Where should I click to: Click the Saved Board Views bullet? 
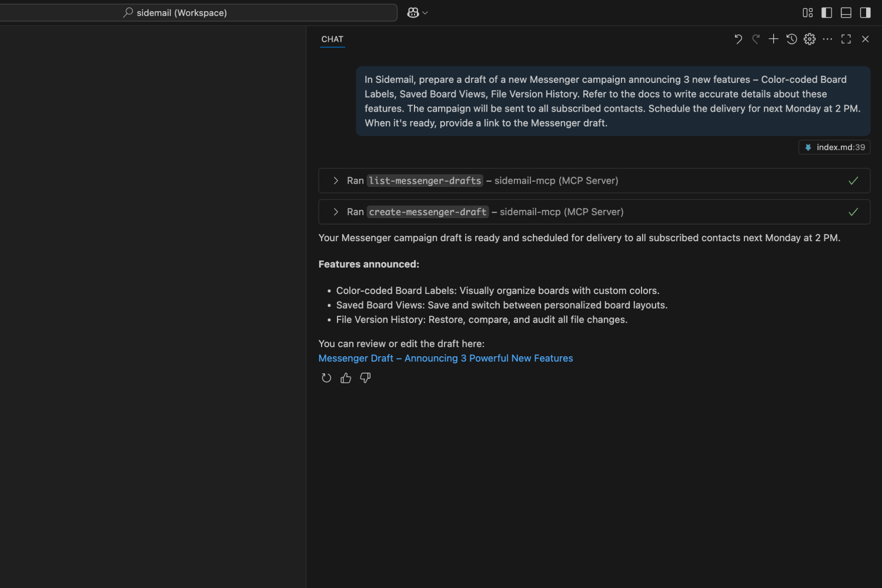(502, 305)
